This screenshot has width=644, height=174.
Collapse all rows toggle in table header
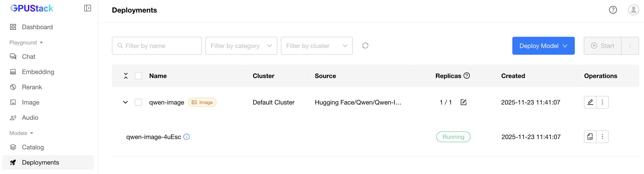click(126, 76)
